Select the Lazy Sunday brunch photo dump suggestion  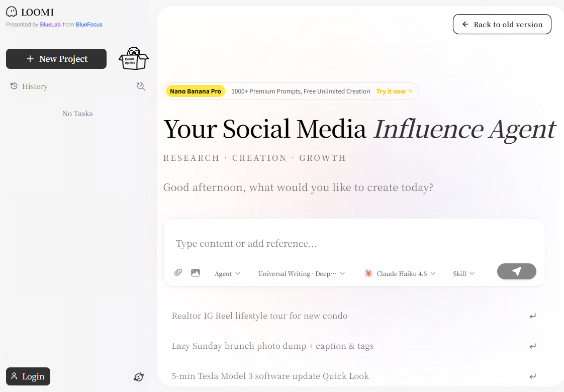pyautogui.click(x=272, y=346)
